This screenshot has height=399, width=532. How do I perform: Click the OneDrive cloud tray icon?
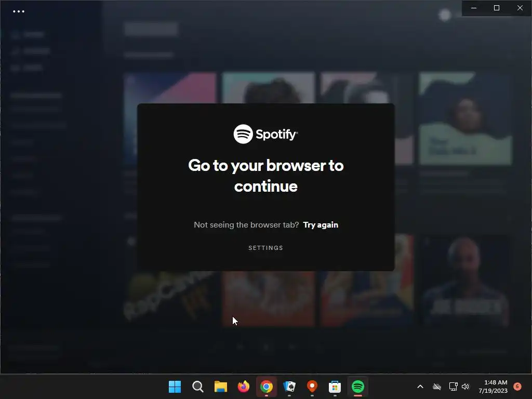(436, 387)
